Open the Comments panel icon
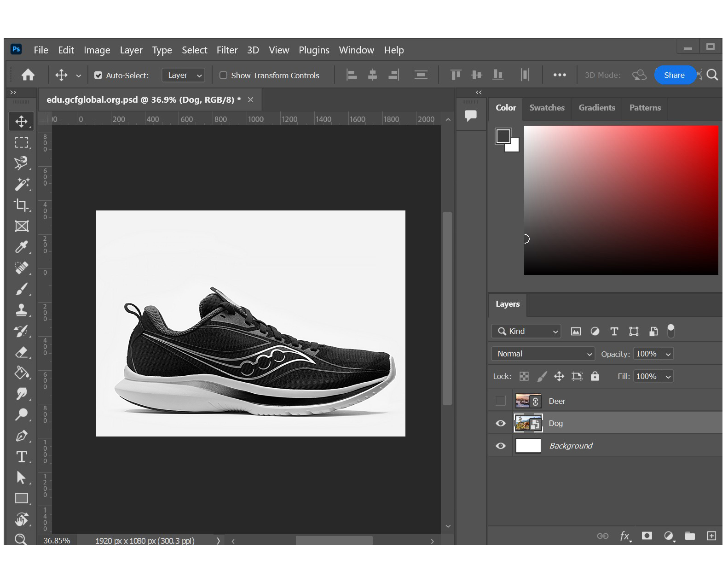The height and width of the screenshot is (583, 728). [x=470, y=115]
